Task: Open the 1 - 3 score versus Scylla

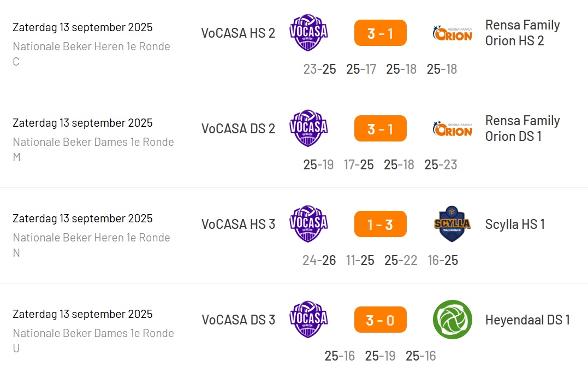Action: pyautogui.click(x=381, y=224)
